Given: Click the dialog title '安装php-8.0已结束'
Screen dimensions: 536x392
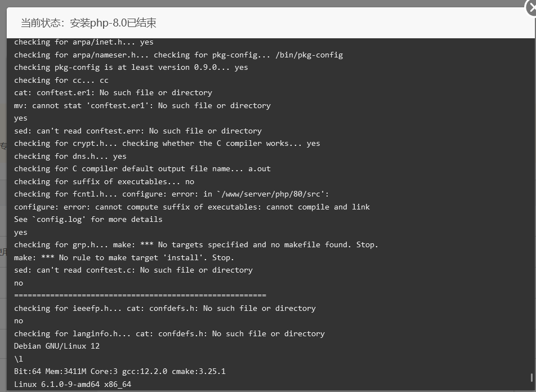Looking at the screenshot, I should click(x=113, y=23).
